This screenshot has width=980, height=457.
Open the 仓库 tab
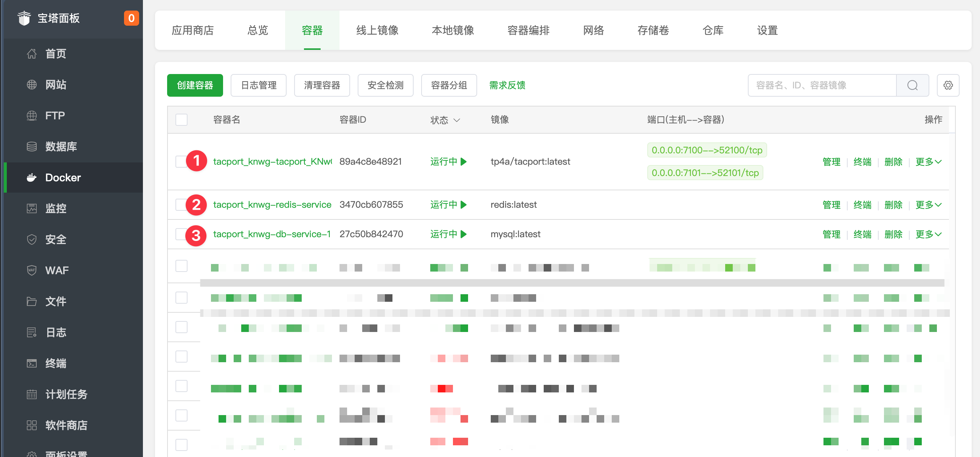[713, 30]
